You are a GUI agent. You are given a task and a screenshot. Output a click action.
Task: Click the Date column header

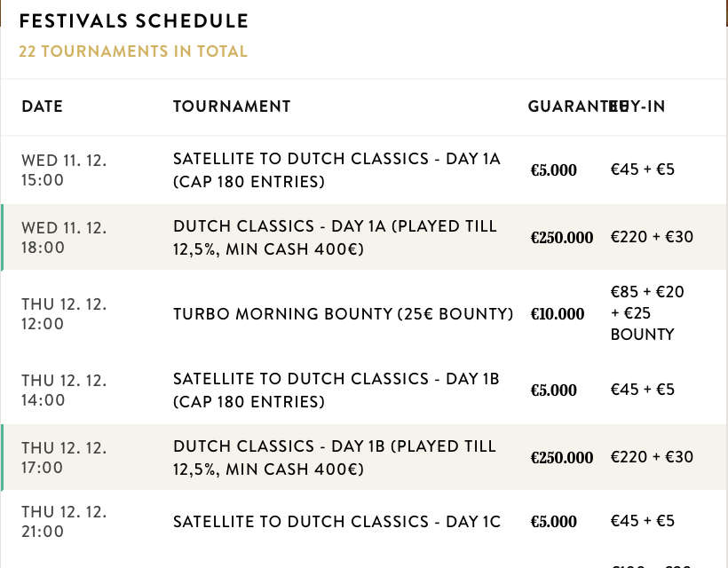pyautogui.click(x=43, y=106)
